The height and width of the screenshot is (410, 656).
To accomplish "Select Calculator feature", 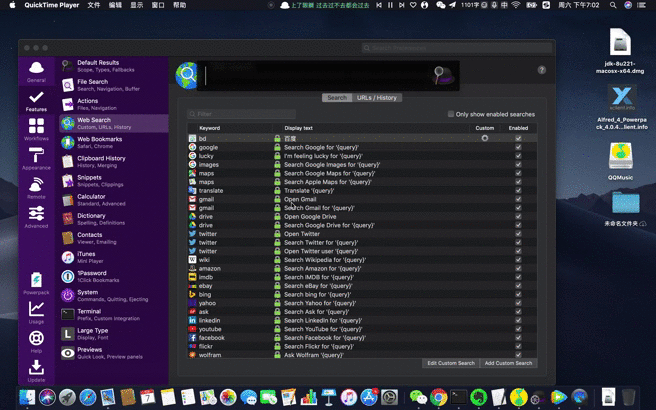I will 114,200.
